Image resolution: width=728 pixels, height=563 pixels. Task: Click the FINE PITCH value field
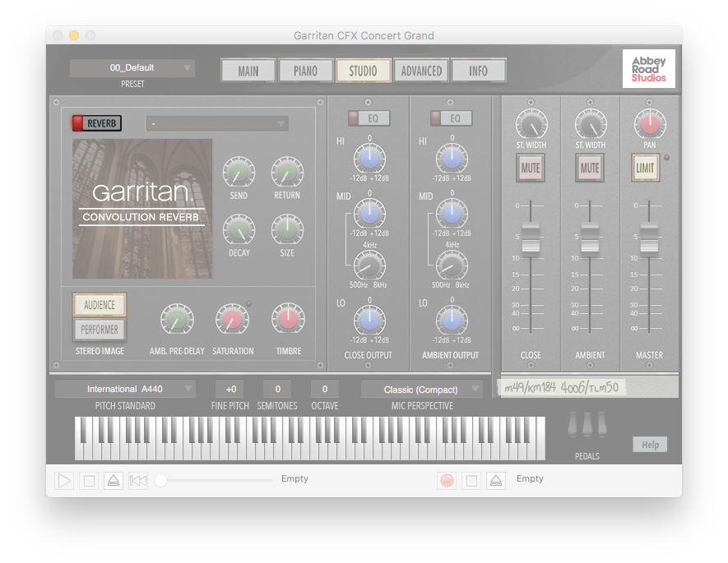pyautogui.click(x=231, y=389)
